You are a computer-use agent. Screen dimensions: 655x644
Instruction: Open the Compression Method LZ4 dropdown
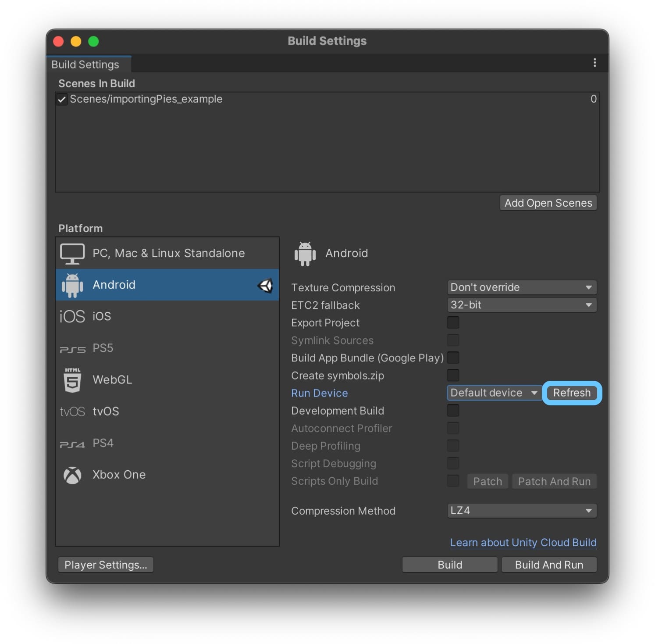point(522,511)
